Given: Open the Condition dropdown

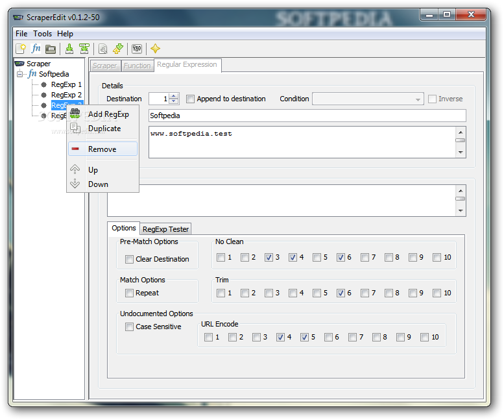Looking at the screenshot, I should click(368, 99).
